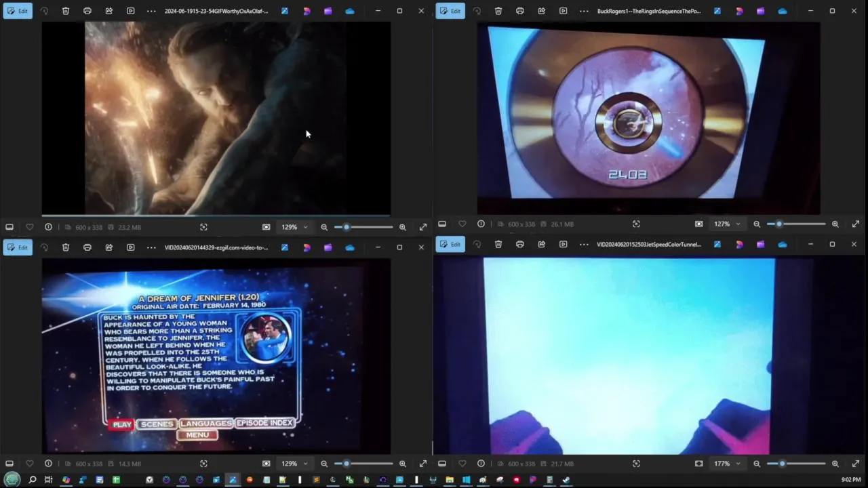The width and height of the screenshot is (868, 488).
Task: Open Task View on the taskbar
Action: [49, 480]
